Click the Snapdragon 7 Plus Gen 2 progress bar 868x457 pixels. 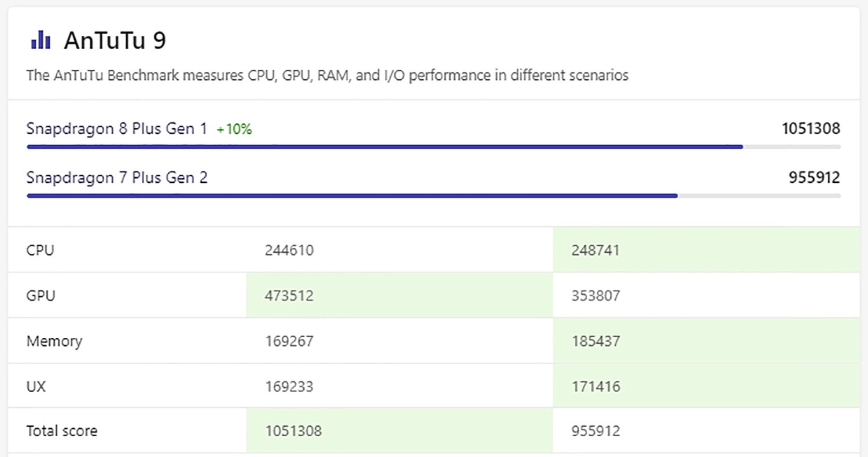pos(433,196)
